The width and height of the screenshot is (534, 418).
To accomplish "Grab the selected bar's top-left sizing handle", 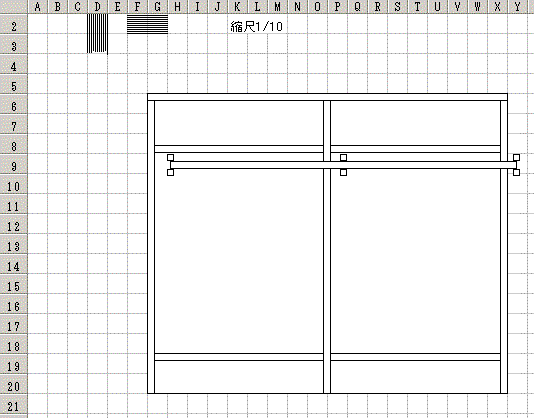I will (171, 157).
